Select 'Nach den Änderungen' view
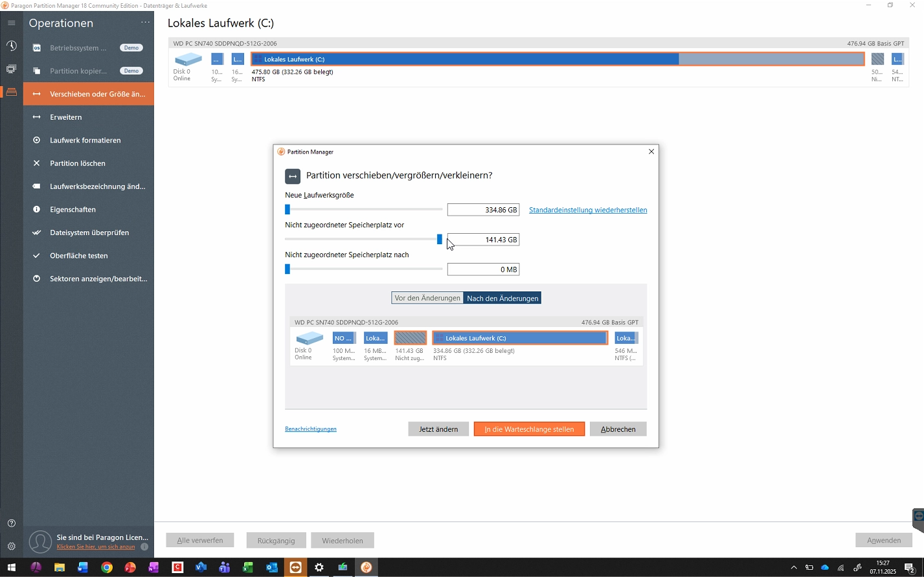The width and height of the screenshot is (924, 577). (502, 298)
